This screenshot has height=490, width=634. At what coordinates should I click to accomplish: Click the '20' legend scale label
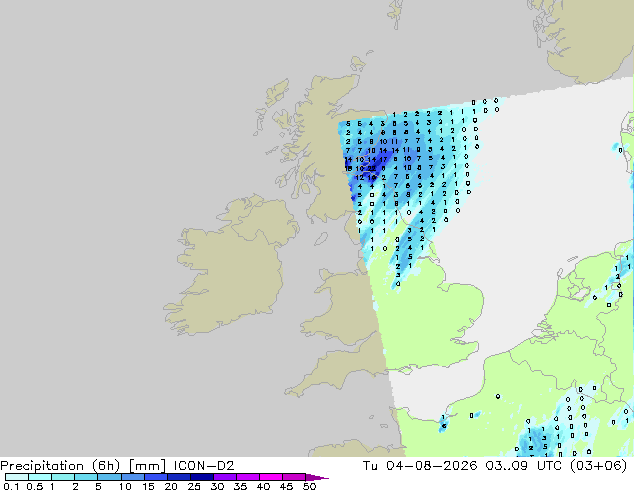click(x=171, y=486)
